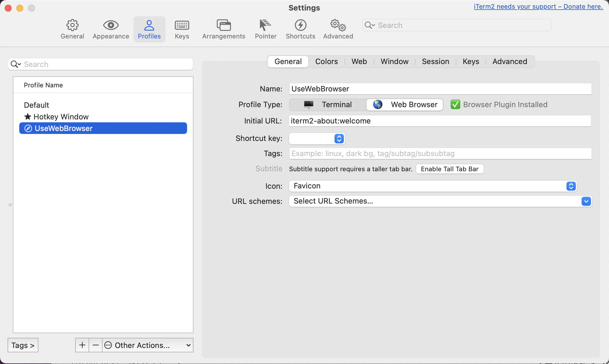Image resolution: width=609 pixels, height=364 pixels.
Task: Open Arrangements windows icon
Action: [x=224, y=25]
